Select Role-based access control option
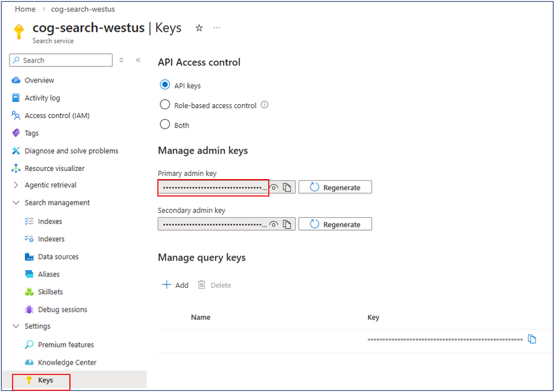554x392 pixels. coord(165,105)
